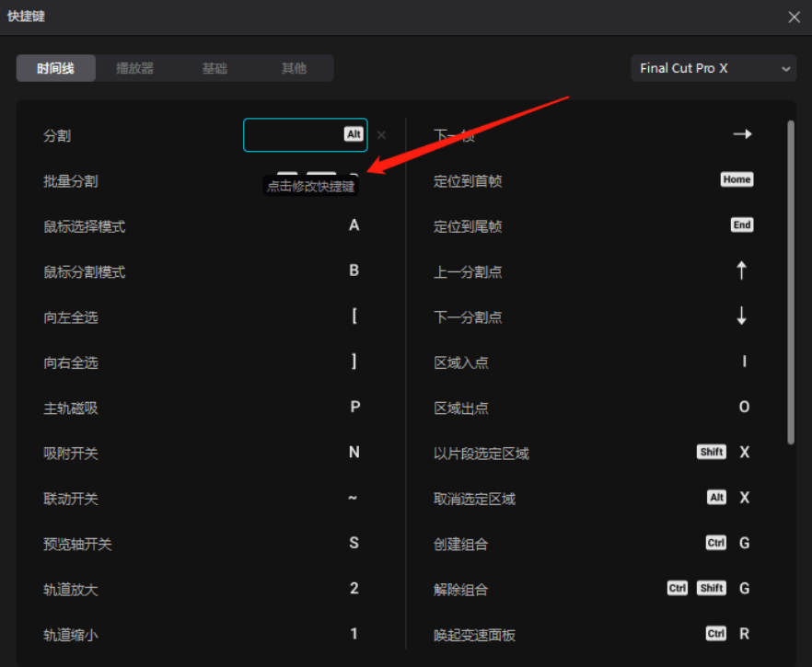Viewport: 812px width, 667px height.
Task: Edit the 鼠标选择模式 shortcut A
Action: [x=354, y=225]
